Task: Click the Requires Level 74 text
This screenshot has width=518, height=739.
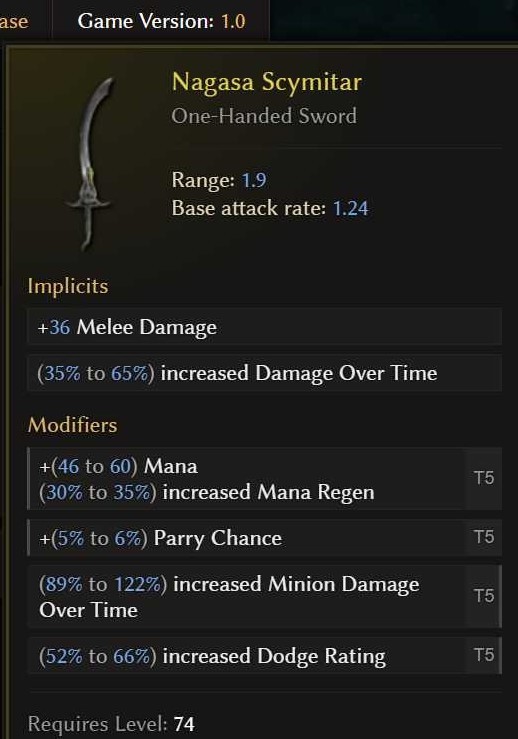Action: pyautogui.click(x=111, y=724)
